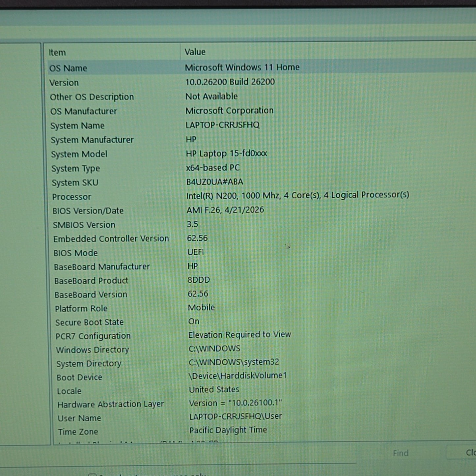The width and height of the screenshot is (476, 476).
Task: Click the "United States" value
Action: [x=214, y=389]
